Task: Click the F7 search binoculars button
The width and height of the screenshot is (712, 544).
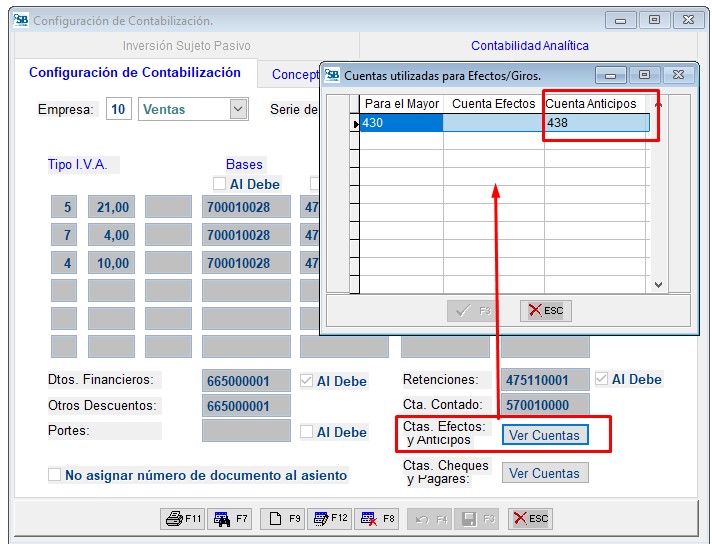Action: (x=230, y=519)
